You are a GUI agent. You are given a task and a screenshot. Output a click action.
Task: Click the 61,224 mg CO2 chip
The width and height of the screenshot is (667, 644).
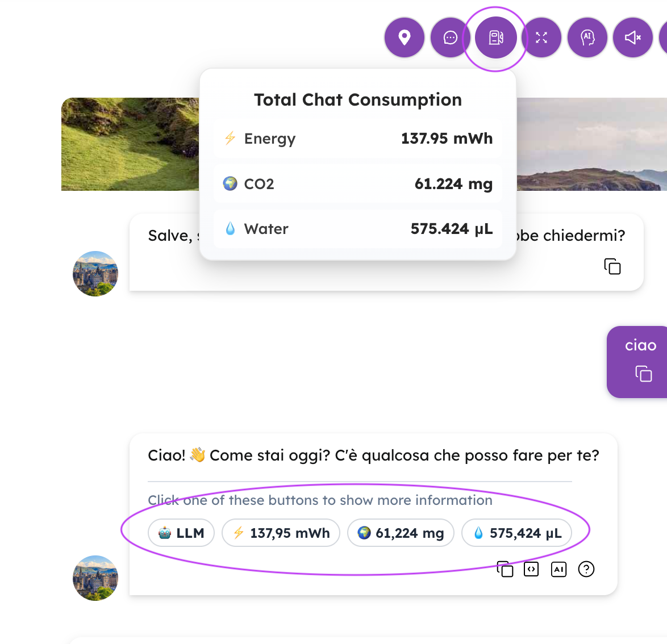tap(401, 533)
